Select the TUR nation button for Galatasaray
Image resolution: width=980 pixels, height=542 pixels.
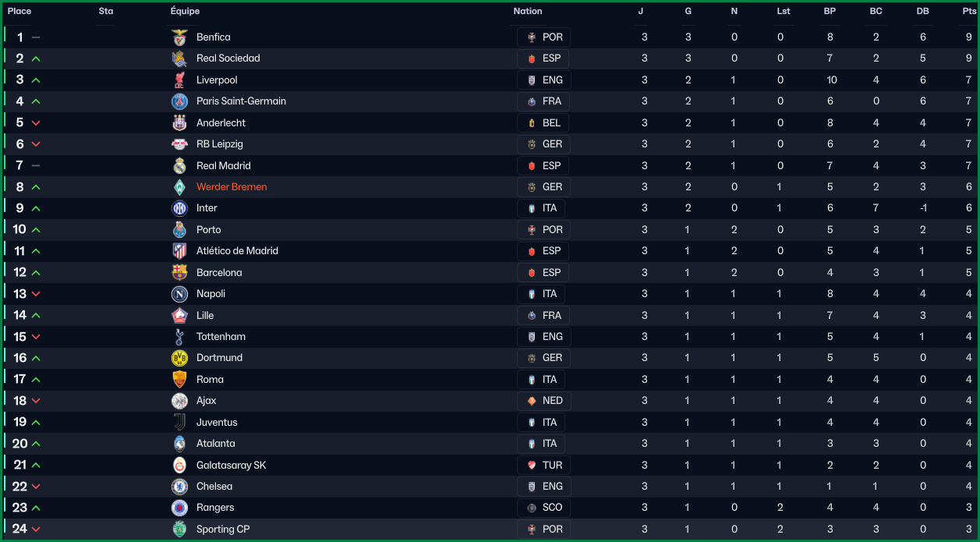coord(543,466)
